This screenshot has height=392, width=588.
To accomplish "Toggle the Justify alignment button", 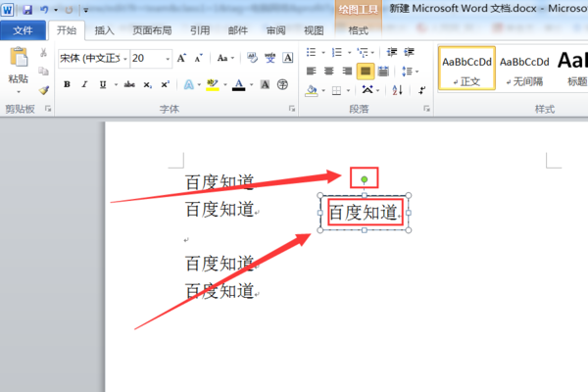I will [x=366, y=72].
